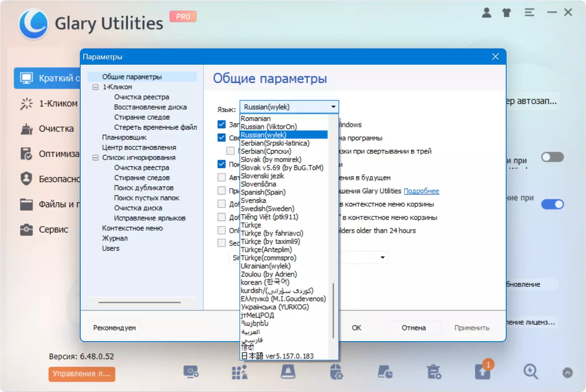The width and height of the screenshot is (586, 392).
Task: Select the Оптимизация sidebar icon
Action: click(26, 154)
